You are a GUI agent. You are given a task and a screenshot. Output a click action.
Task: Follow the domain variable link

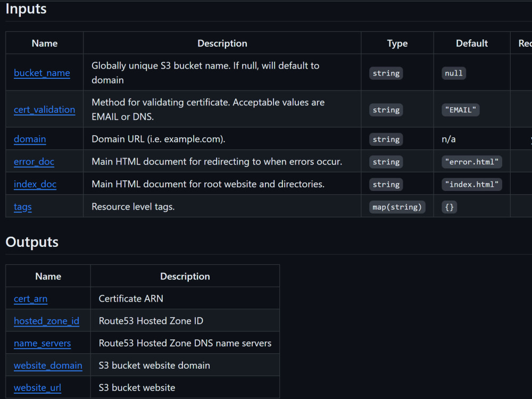pyautogui.click(x=30, y=139)
